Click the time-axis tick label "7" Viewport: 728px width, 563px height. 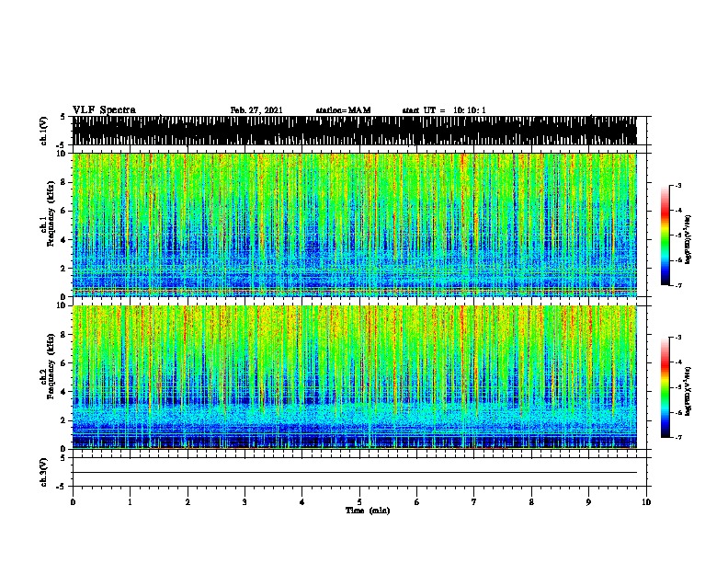474,502
